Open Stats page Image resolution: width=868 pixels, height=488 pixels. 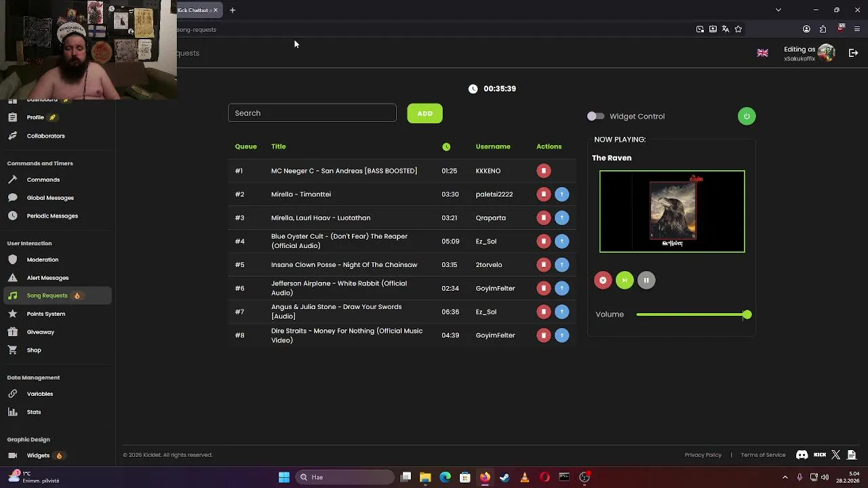point(34,412)
